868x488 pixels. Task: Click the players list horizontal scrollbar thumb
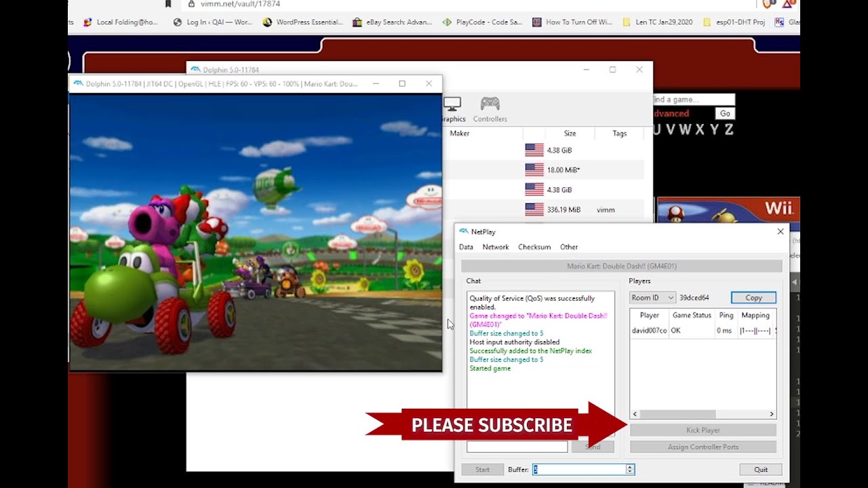677,414
